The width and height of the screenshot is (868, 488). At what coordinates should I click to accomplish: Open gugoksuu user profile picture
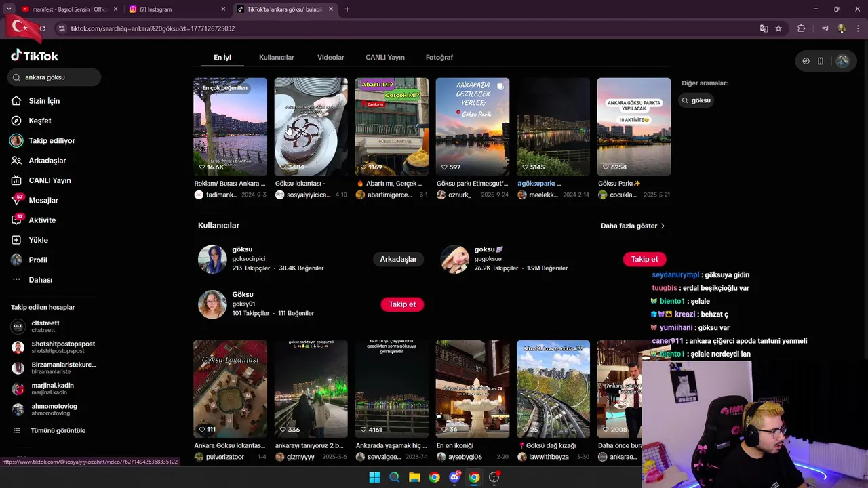pyautogui.click(x=454, y=259)
